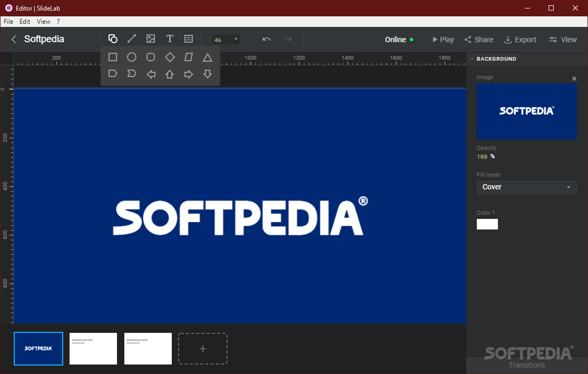Open the View menu in menu bar
Screen dimensions: 588x374
tap(44, 22)
